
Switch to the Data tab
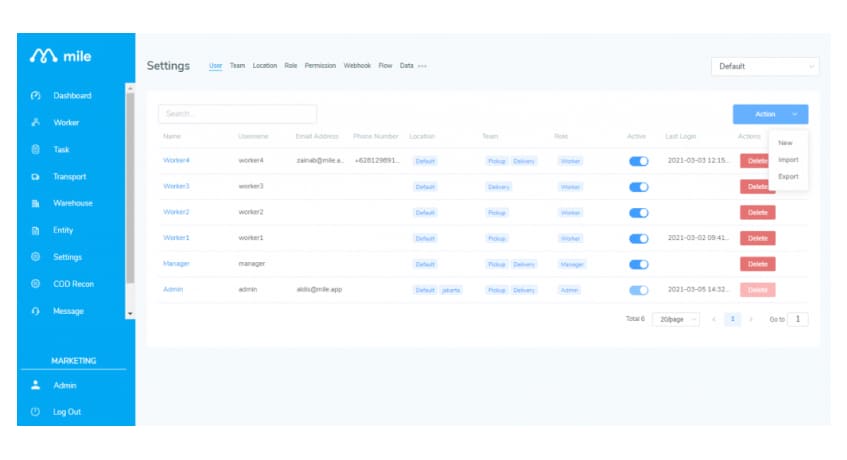tap(407, 66)
